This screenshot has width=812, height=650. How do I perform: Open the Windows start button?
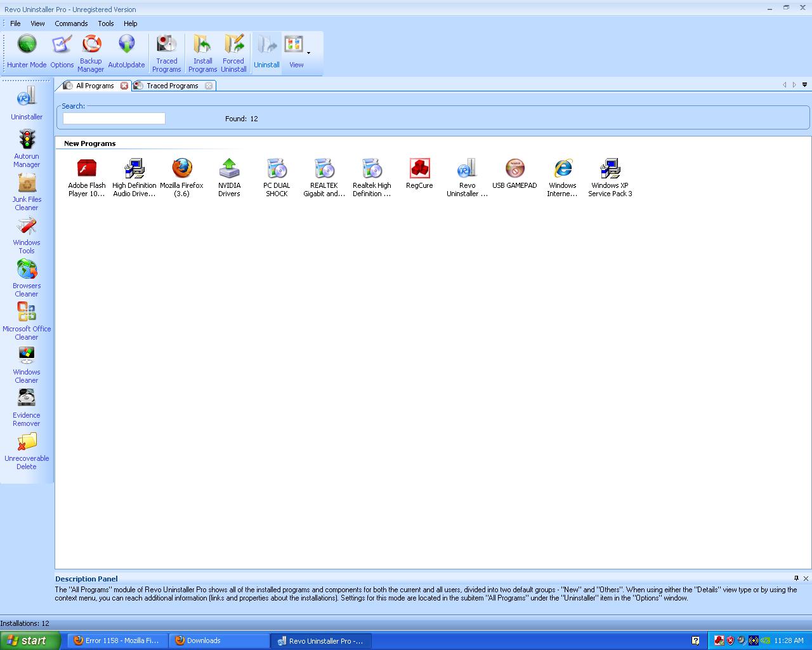coord(30,640)
